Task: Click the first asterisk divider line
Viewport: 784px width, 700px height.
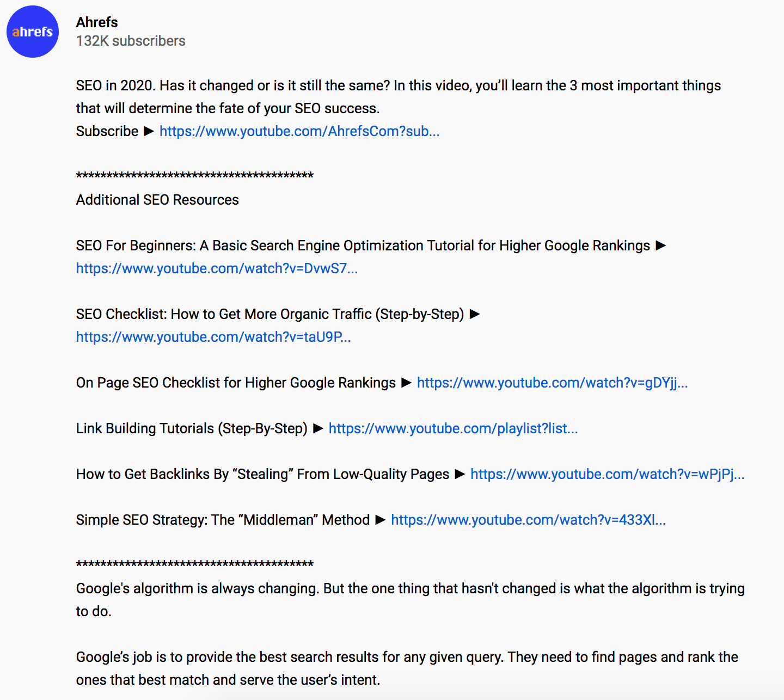Action: 194,175
